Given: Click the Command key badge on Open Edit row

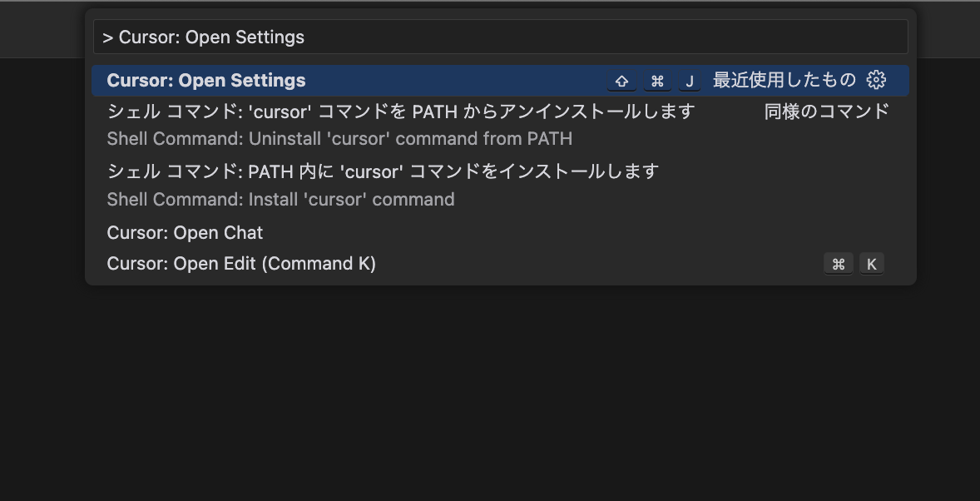Looking at the screenshot, I should point(838,265).
